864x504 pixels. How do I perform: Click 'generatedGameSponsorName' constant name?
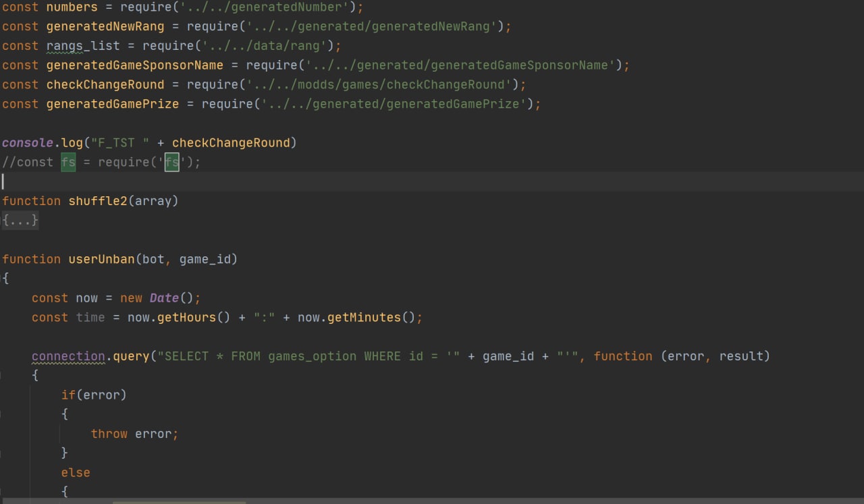[135, 65]
